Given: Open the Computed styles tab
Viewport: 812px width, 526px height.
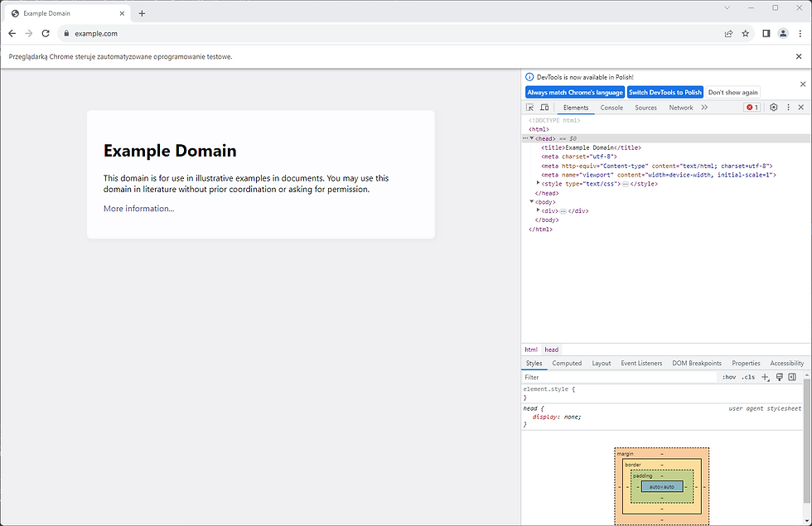Looking at the screenshot, I should point(567,364).
